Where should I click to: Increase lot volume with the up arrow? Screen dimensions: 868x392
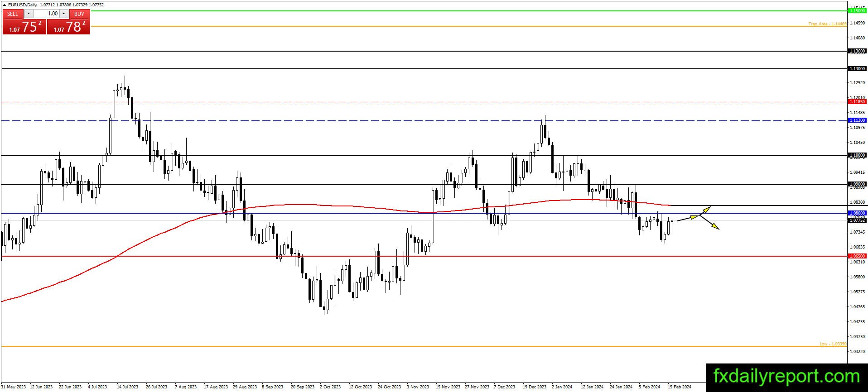click(x=64, y=14)
